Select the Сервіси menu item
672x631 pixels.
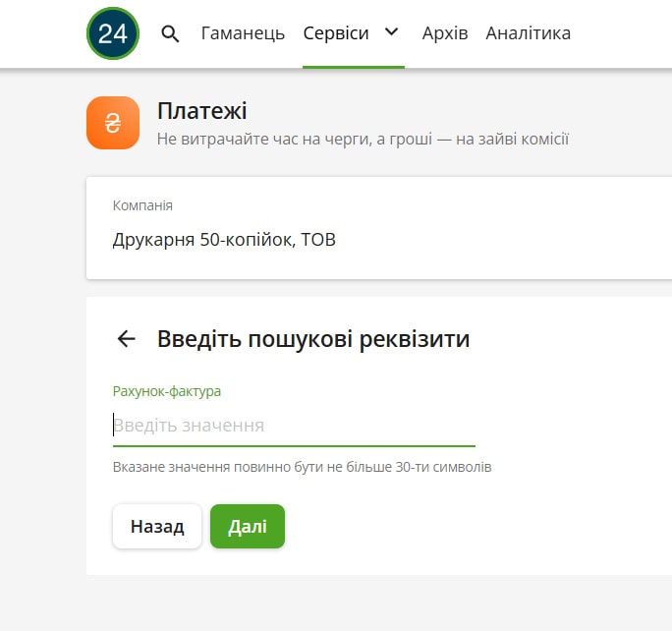click(336, 33)
